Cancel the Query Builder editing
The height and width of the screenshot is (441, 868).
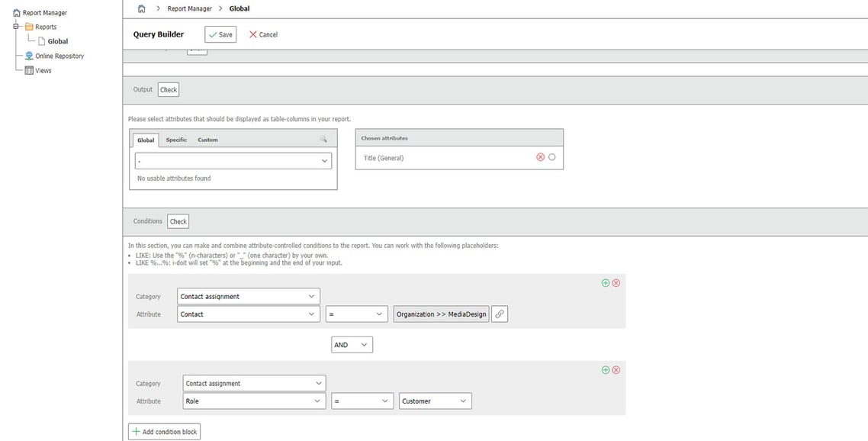tap(263, 34)
